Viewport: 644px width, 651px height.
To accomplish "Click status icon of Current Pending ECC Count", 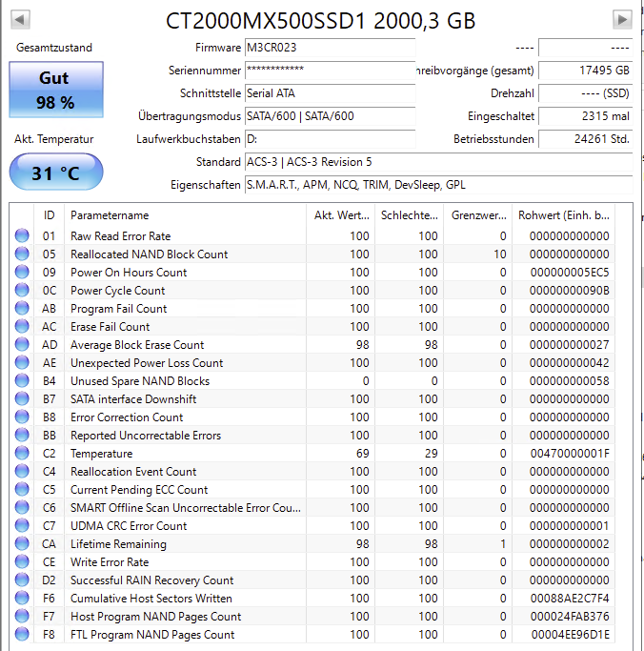I will point(22,490).
